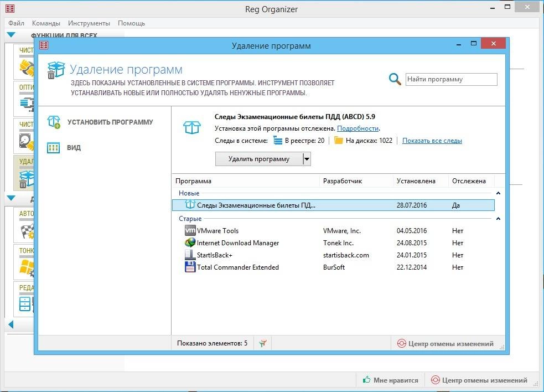Click the Internet Download Manager icon
The width and height of the screenshot is (544, 392).
(x=190, y=243)
